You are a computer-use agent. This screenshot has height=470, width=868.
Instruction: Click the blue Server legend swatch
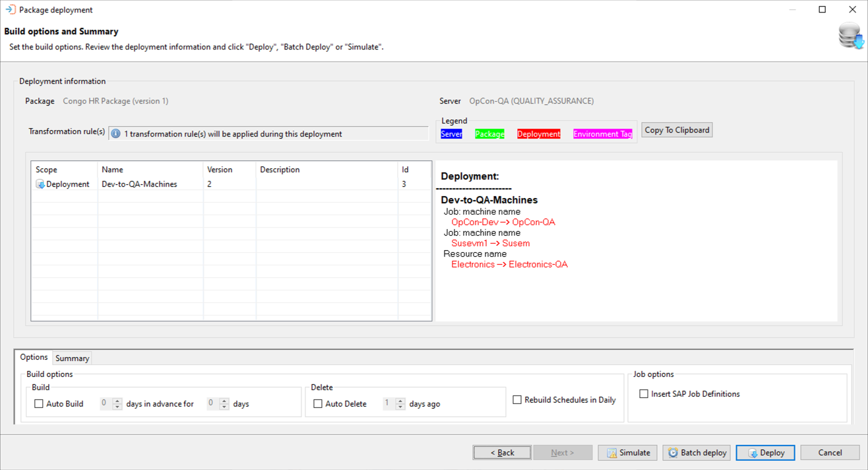[451, 134]
